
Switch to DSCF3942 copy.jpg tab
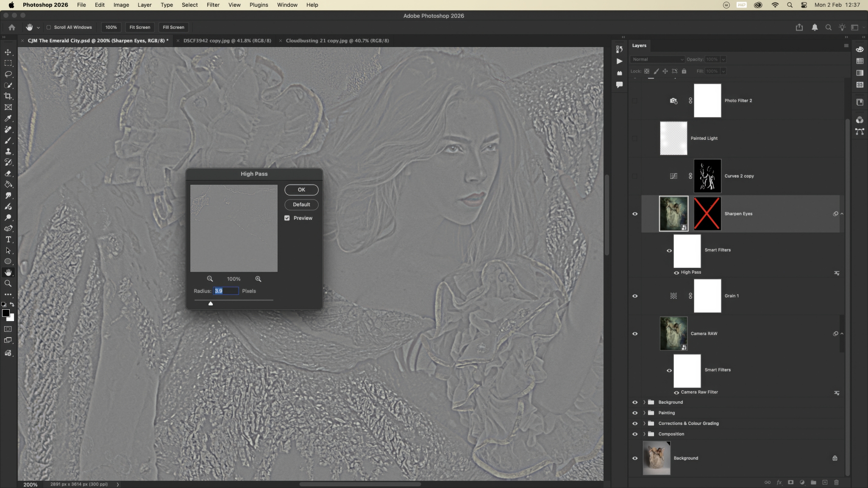click(x=227, y=41)
